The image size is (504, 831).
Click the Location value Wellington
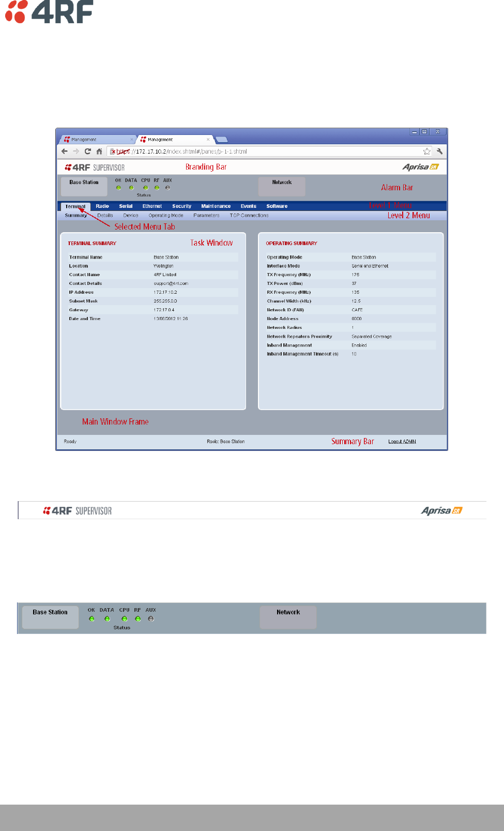163,266
